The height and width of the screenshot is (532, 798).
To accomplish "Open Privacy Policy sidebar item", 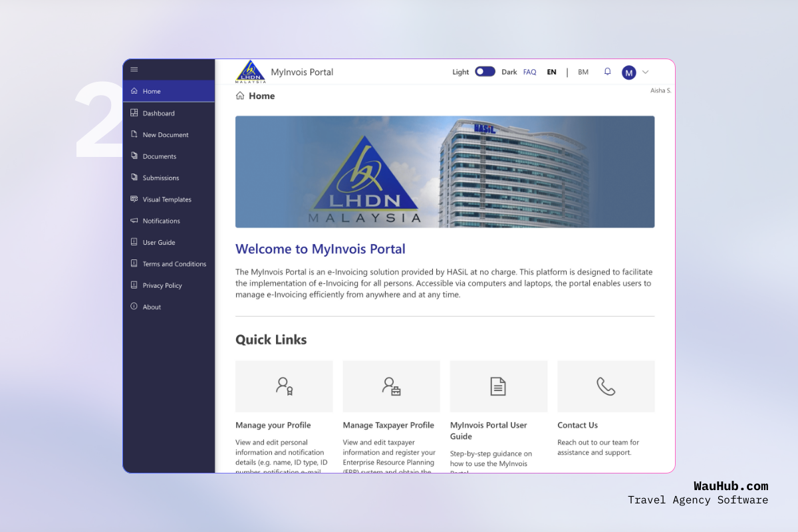I will tap(169, 285).
